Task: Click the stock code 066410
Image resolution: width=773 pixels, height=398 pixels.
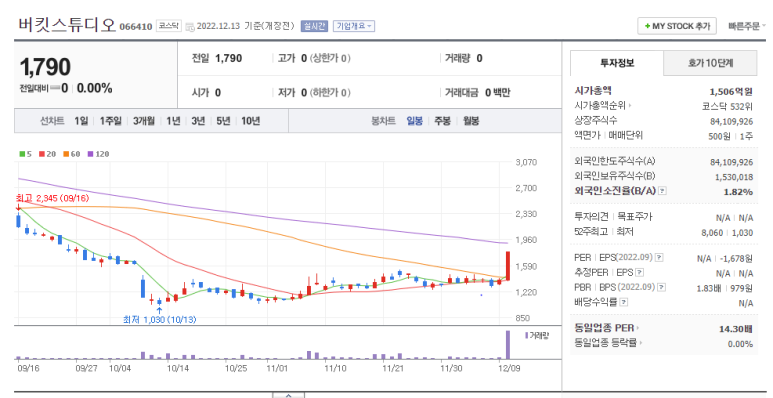Action: click(x=136, y=27)
